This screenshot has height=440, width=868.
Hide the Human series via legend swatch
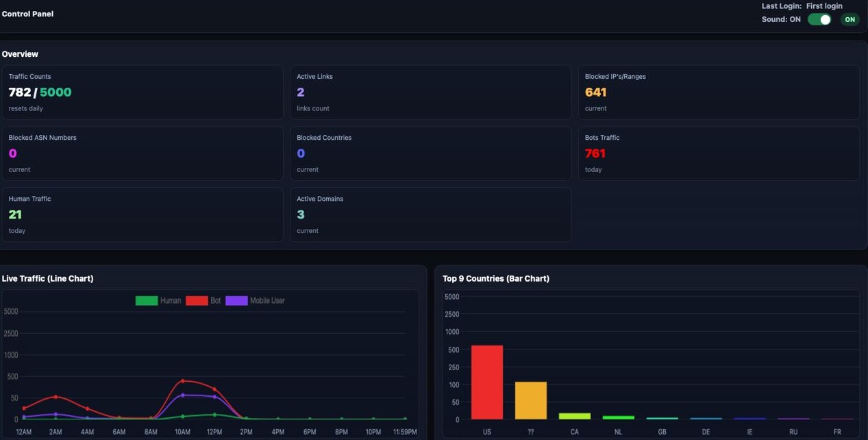coord(147,300)
